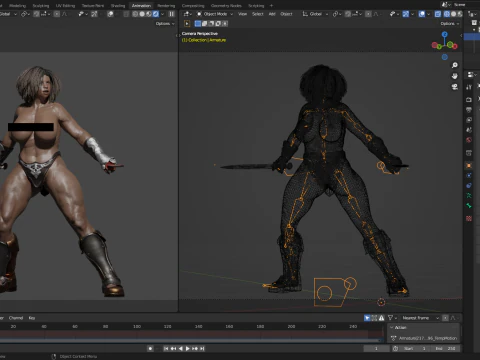
Task: Open the right viewport editor type dropdown
Action: [x=187, y=14]
